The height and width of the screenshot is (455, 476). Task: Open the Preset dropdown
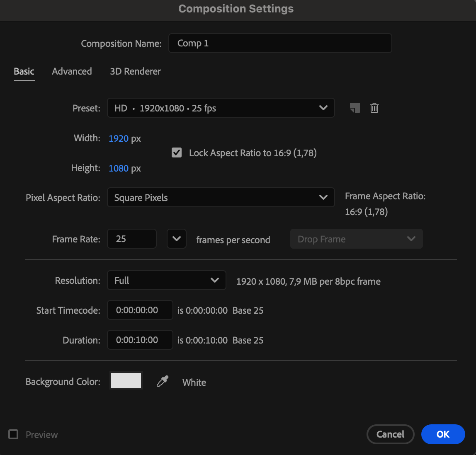coord(221,108)
